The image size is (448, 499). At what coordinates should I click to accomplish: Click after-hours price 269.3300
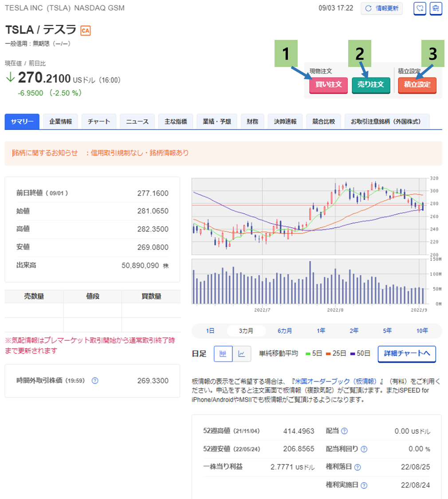pos(153,381)
